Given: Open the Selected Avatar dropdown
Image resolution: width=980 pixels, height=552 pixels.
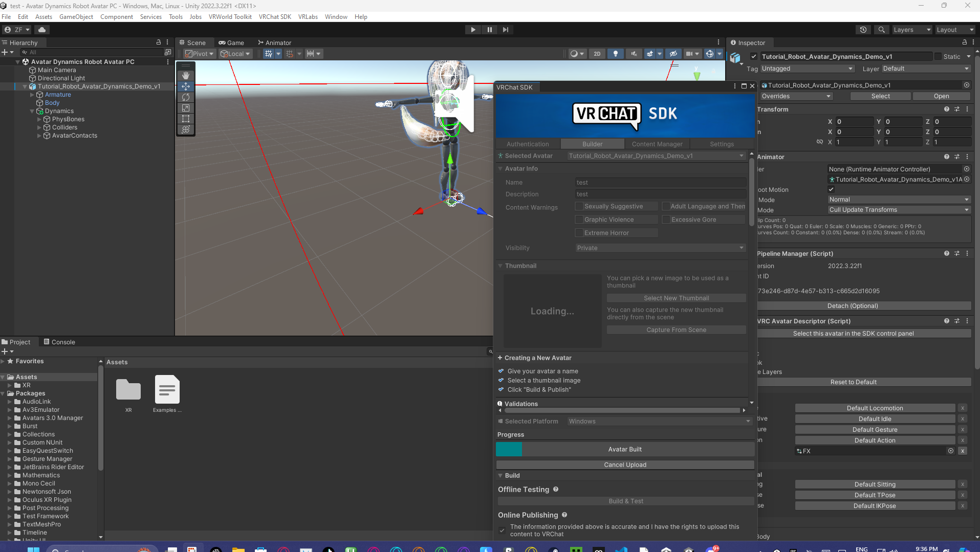Looking at the screenshot, I should click(x=657, y=156).
